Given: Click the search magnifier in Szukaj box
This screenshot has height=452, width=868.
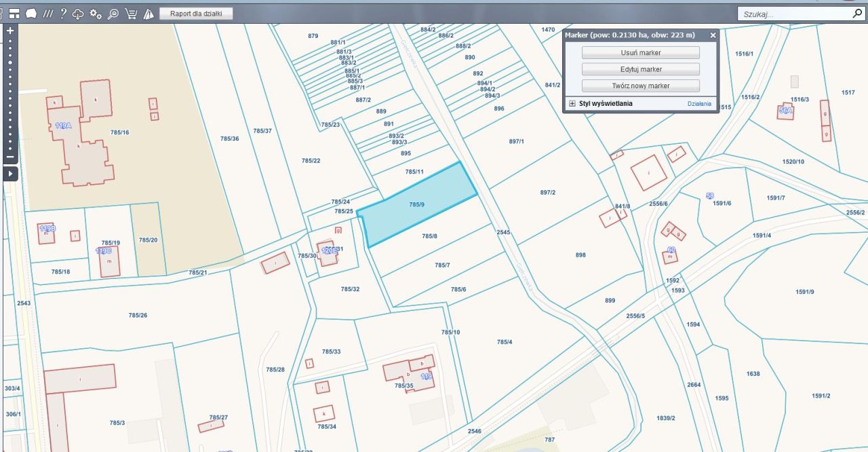Looking at the screenshot, I should coord(857,13).
